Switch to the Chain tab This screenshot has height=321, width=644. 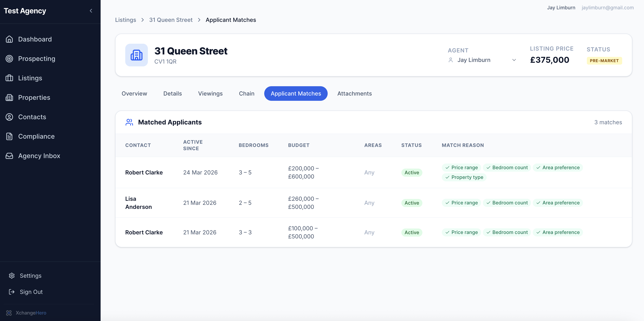pyautogui.click(x=246, y=93)
